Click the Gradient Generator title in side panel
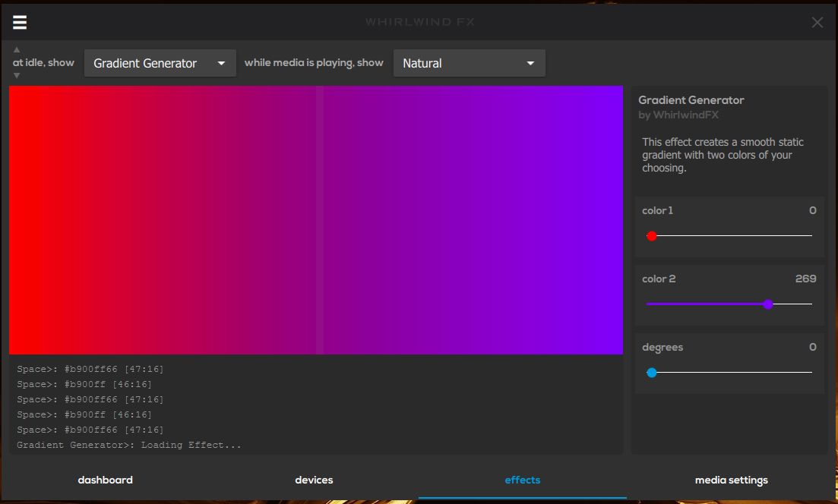Image resolution: width=838 pixels, height=504 pixels. 691,100
